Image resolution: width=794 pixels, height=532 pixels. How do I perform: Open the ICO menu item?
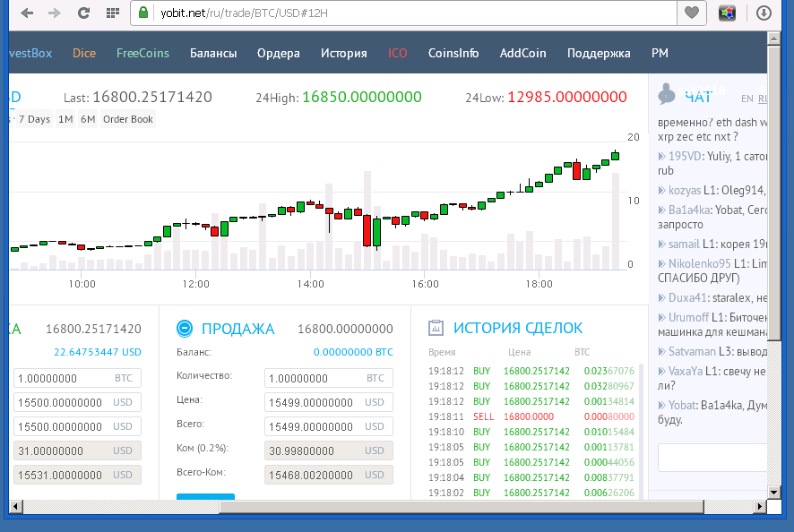click(398, 53)
